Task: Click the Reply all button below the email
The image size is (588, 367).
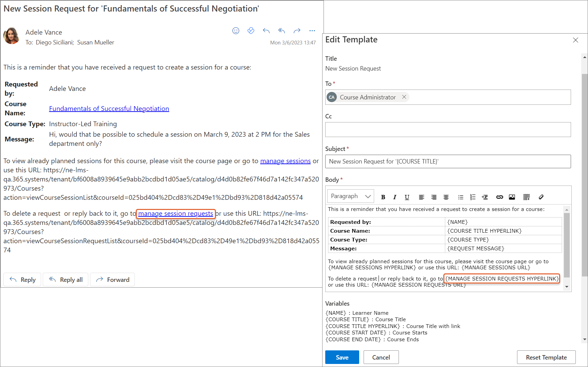Action: pos(66,279)
